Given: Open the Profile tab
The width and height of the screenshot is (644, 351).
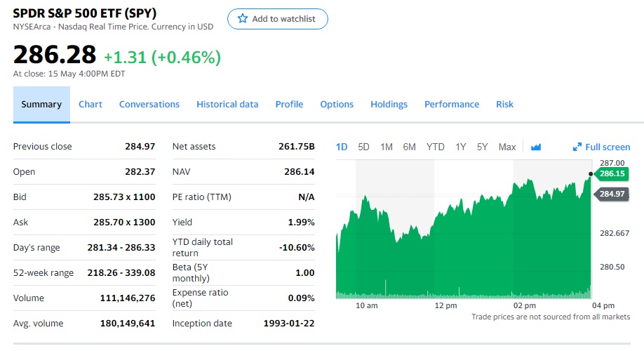Looking at the screenshot, I should pos(289,105).
